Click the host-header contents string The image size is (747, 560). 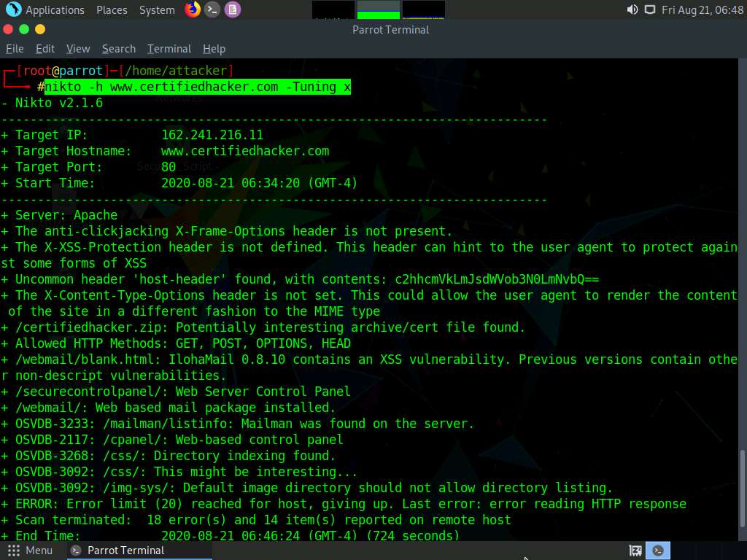[x=497, y=279]
